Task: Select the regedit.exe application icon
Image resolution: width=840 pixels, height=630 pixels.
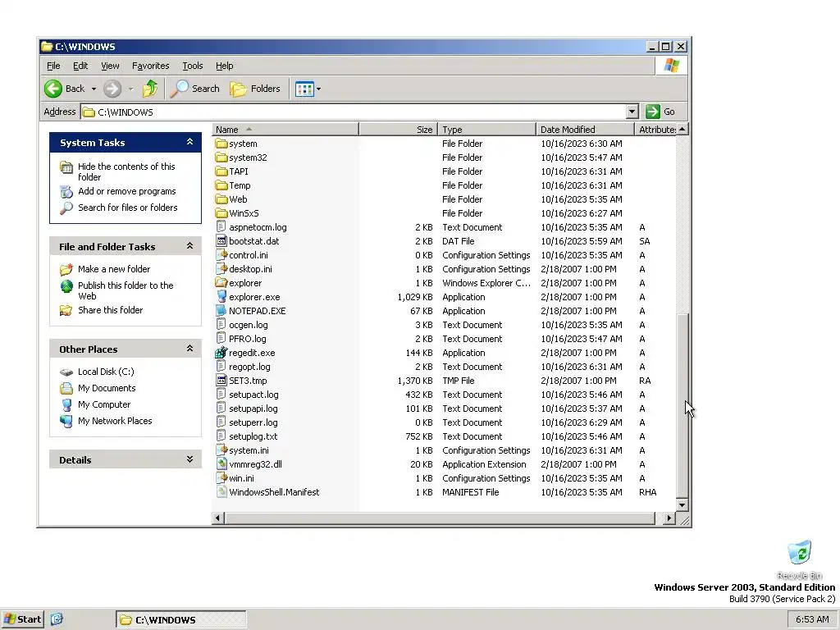Action: click(221, 353)
